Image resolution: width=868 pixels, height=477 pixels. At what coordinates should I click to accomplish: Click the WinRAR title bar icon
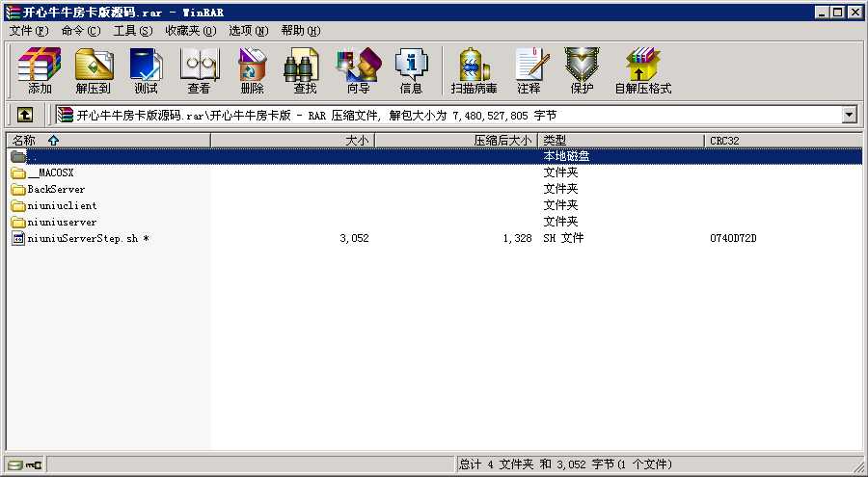(13, 13)
